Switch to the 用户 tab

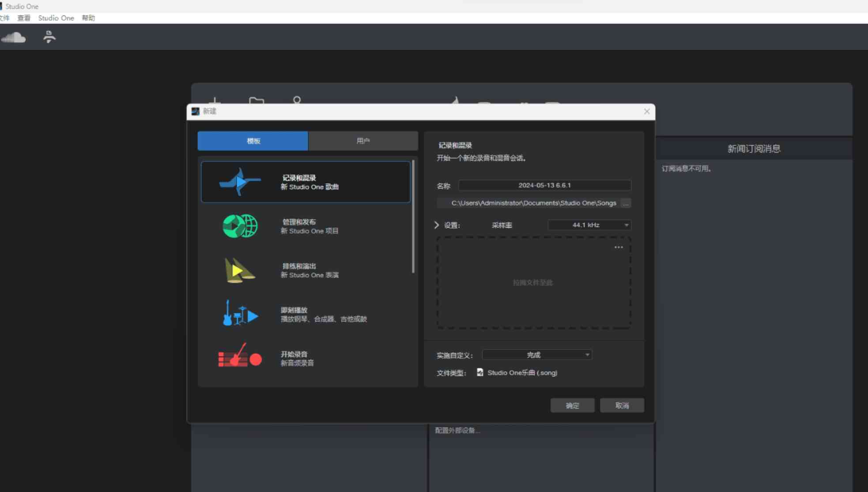point(363,141)
